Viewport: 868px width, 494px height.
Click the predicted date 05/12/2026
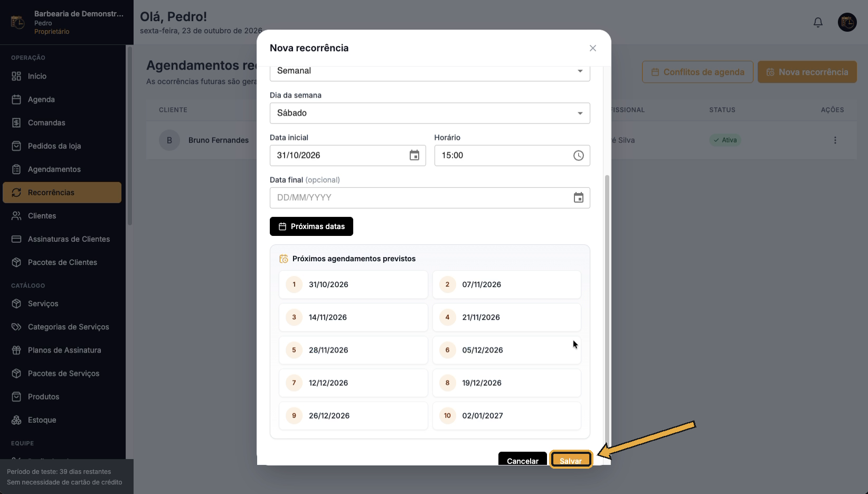(x=507, y=350)
